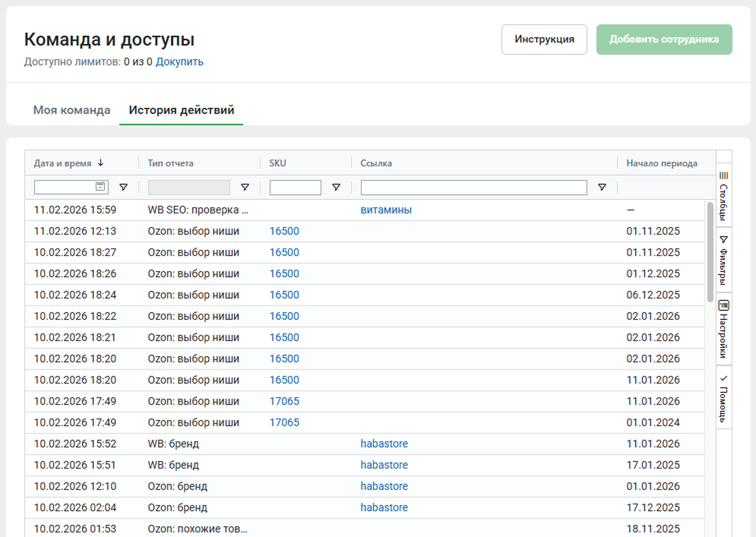The image size is (756, 537).
Task: Follow the Докупить link
Action: [179, 62]
